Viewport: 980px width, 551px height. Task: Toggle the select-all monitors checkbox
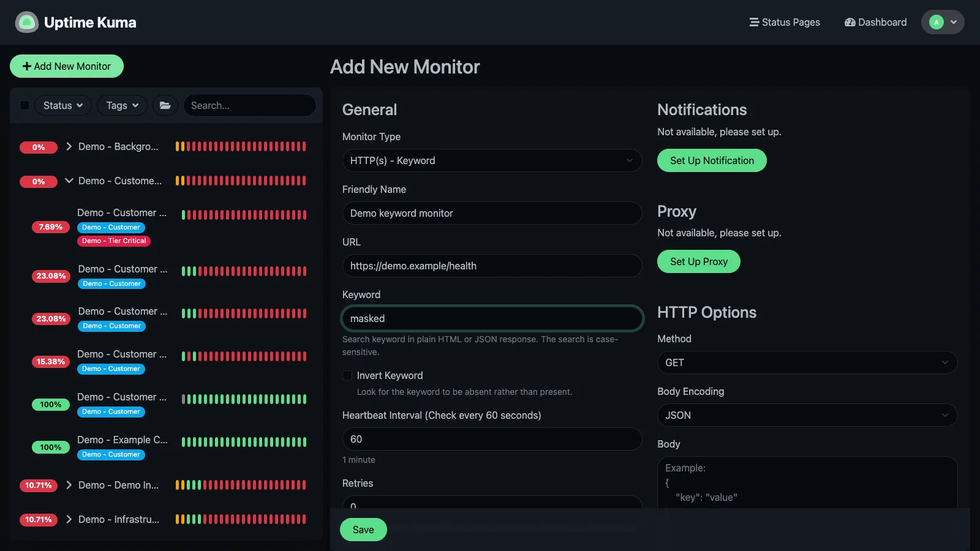click(24, 105)
